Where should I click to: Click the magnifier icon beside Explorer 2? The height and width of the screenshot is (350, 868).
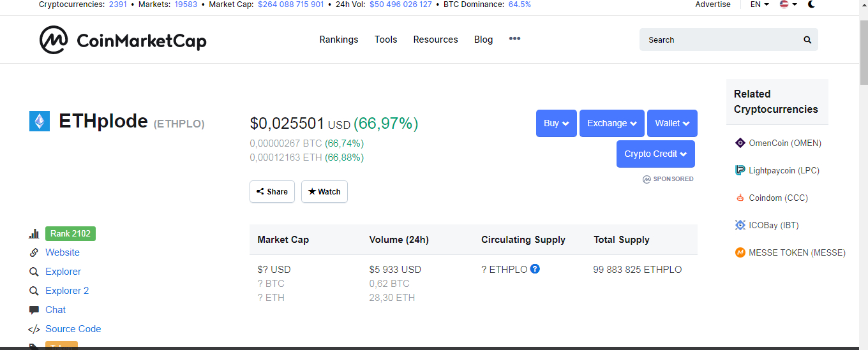click(x=34, y=291)
